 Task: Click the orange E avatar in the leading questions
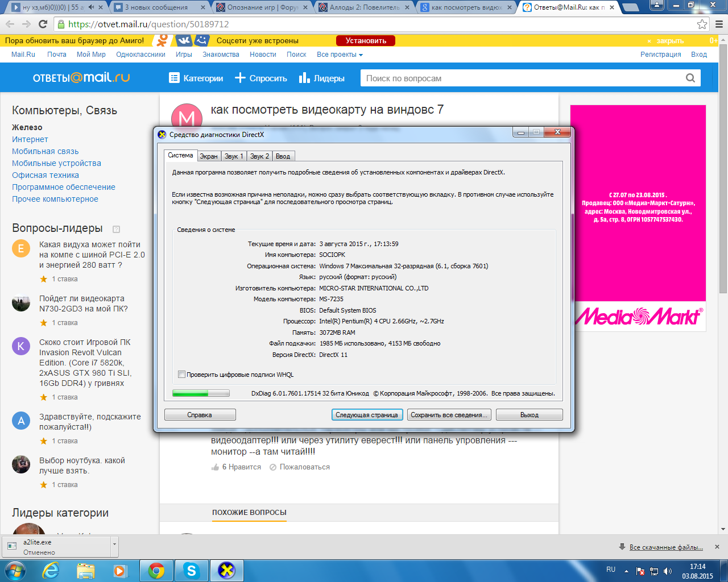tap(21, 248)
